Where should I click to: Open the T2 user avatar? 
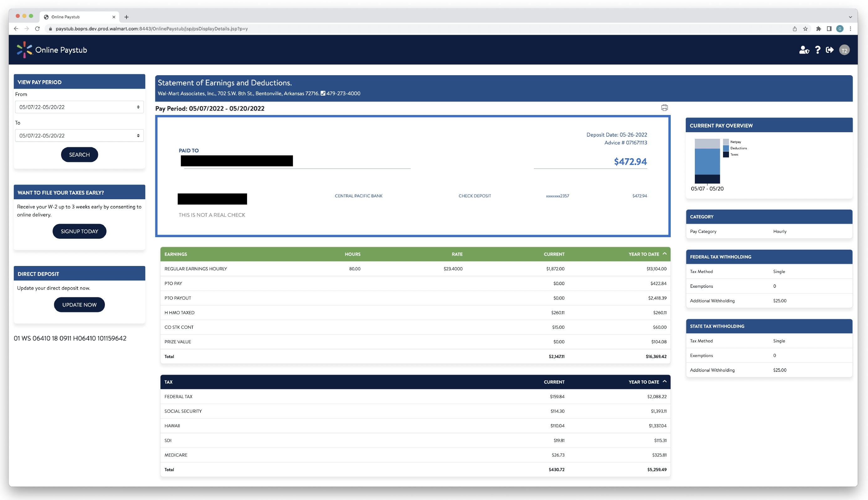tap(844, 50)
